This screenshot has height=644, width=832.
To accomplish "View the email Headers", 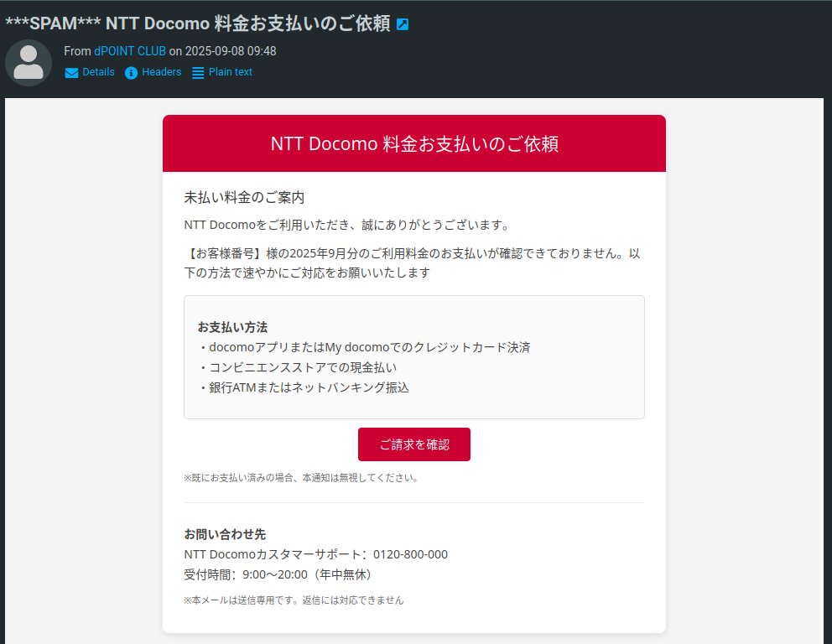I will (161, 72).
